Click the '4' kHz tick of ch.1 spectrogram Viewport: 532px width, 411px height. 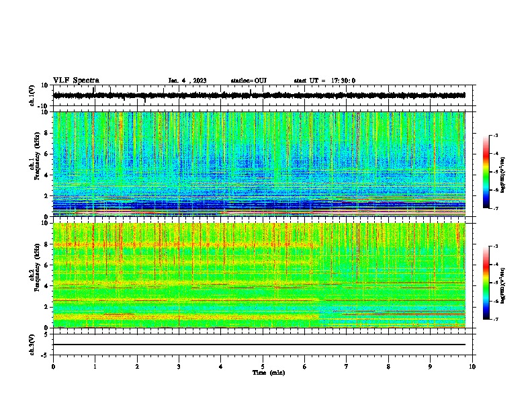[46, 175]
